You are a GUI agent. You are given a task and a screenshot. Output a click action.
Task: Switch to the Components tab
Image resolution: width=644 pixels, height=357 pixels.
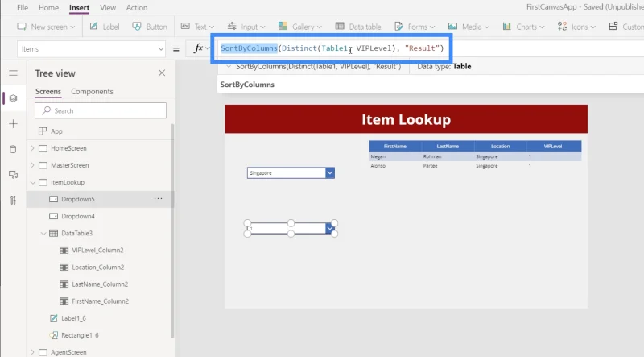(92, 91)
